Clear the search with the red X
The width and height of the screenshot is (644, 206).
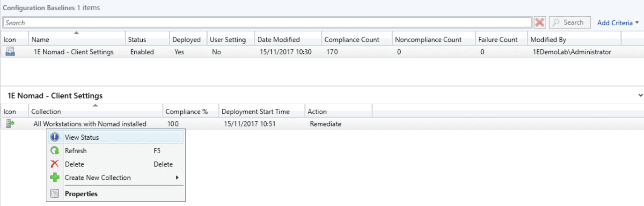click(x=540, y=22)
